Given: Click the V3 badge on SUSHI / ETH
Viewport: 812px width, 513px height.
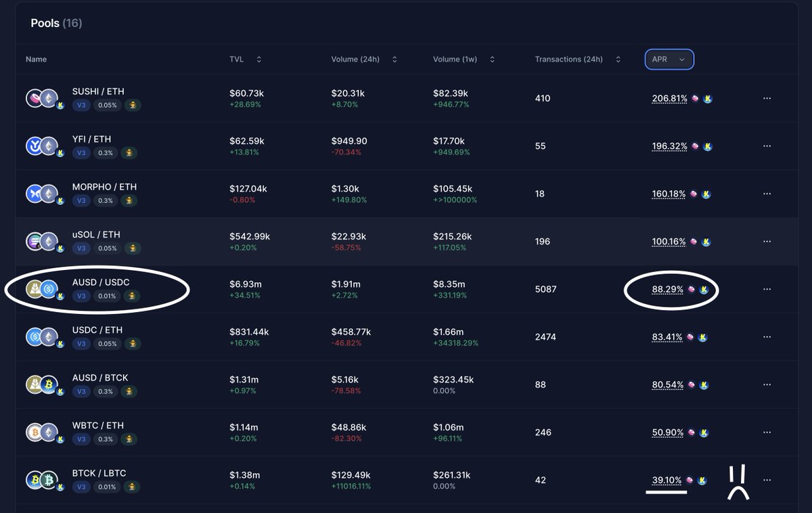Looking at the screenshot, I should pyautogui.click(x=81, y=106).
